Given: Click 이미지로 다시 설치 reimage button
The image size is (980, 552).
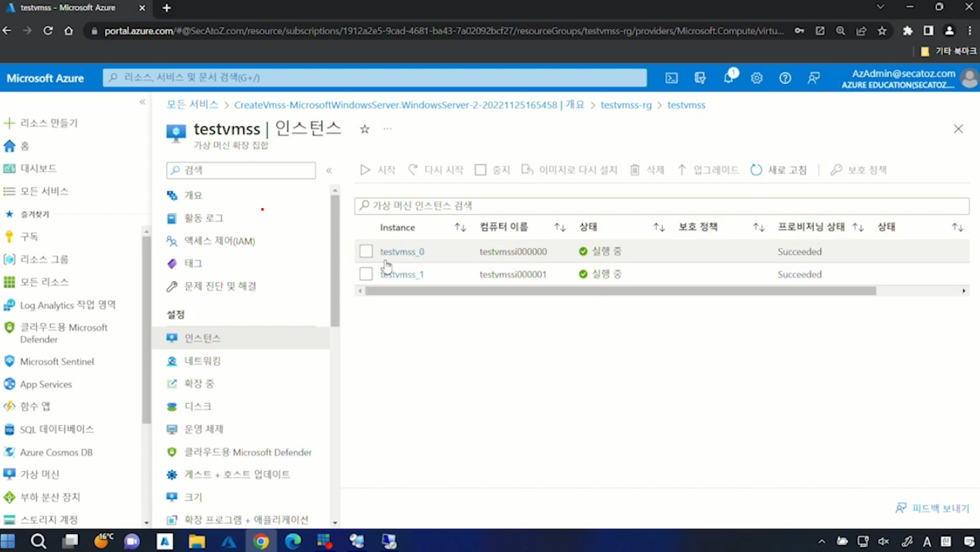Looking at the screenshot, I should click(x=570, y=170).
